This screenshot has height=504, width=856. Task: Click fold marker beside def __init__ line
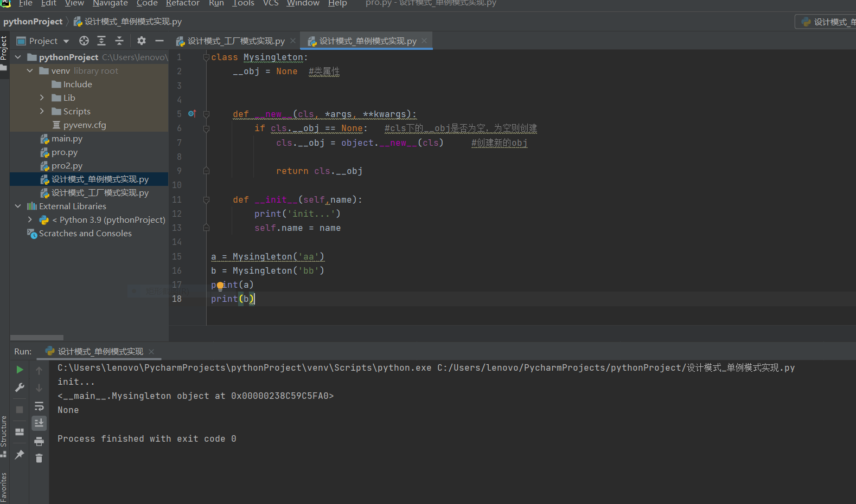coord(206,200)
